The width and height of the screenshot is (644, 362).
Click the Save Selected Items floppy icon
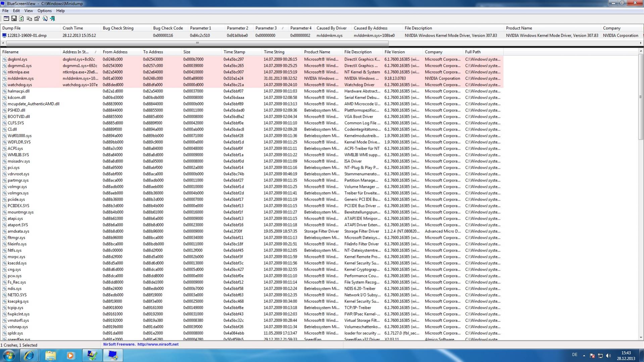coord(14,19)
